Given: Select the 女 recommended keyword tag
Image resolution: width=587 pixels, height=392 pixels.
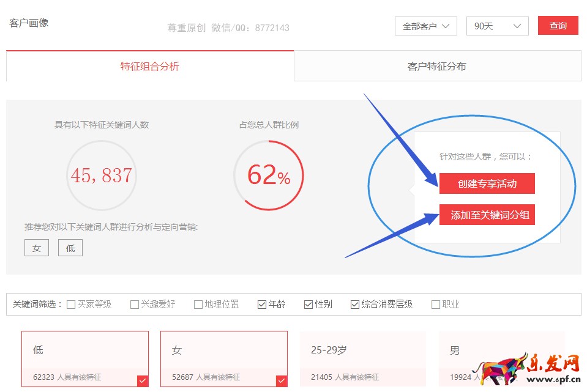Looking at the screenshot, I should coord(37,248).
